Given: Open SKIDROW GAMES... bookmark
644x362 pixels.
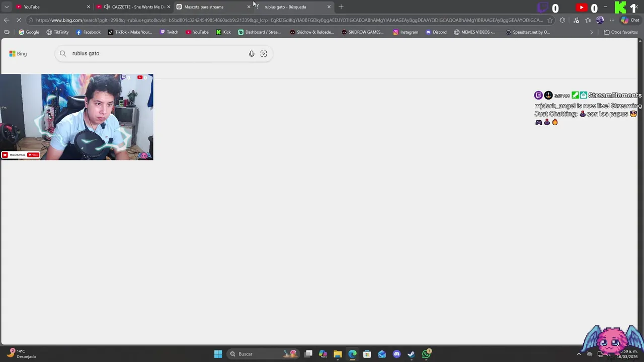Looking at the screenshot, I should pyautogui.click(x=362, y=32).
